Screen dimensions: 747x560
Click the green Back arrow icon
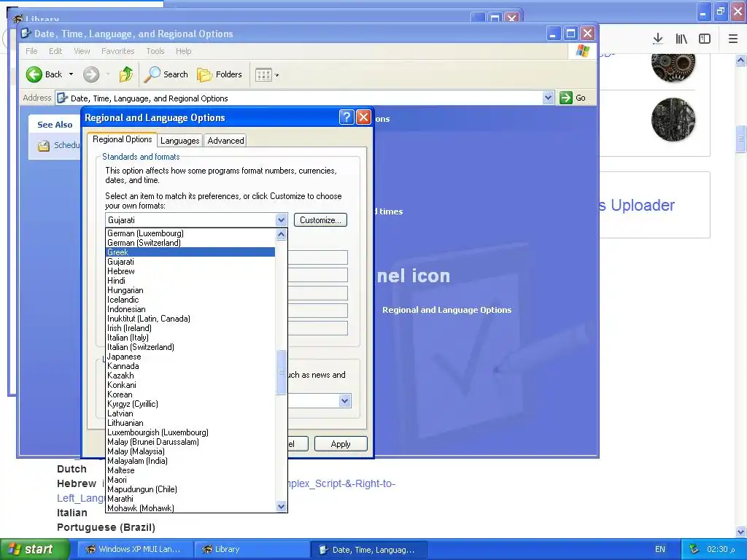click(x=34, y=74)
